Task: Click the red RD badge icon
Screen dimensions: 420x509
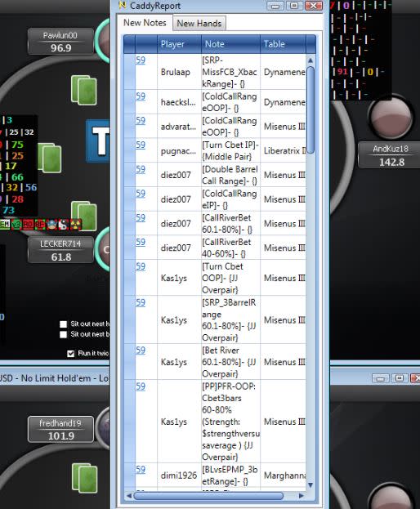Action: click(x=28, y=224)
